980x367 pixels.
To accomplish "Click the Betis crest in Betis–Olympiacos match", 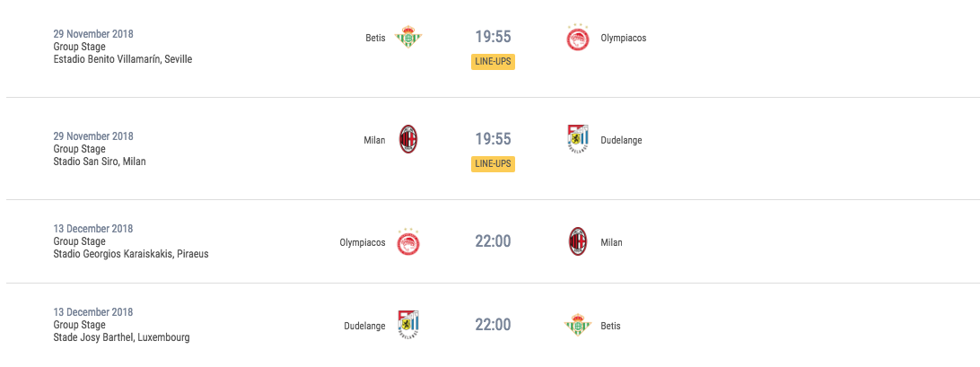I will click(408, 38).
